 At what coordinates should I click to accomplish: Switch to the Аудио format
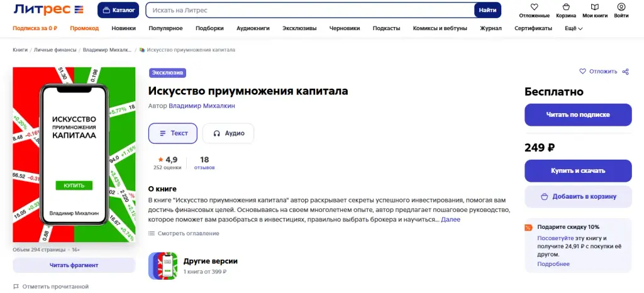tap(228, 133)
